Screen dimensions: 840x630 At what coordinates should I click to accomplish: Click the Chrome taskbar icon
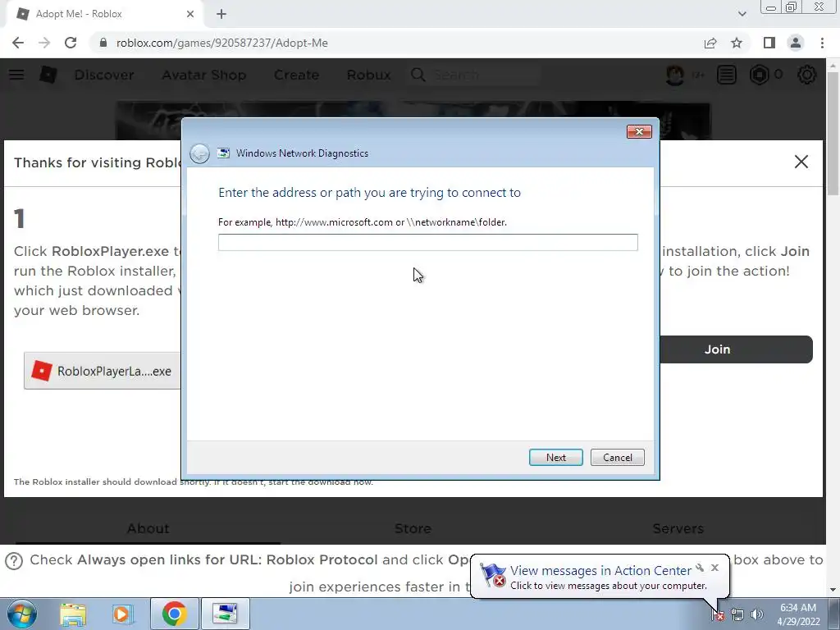pos(174,614)
